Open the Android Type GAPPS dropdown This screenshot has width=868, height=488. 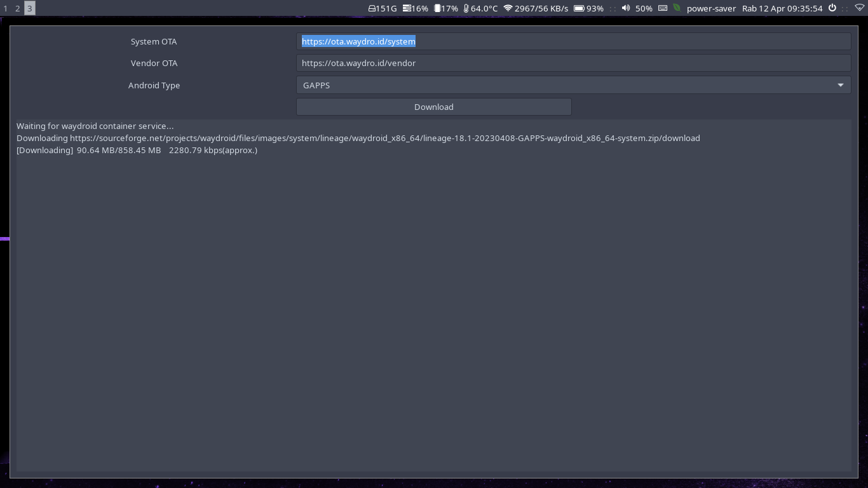(573, 85)
